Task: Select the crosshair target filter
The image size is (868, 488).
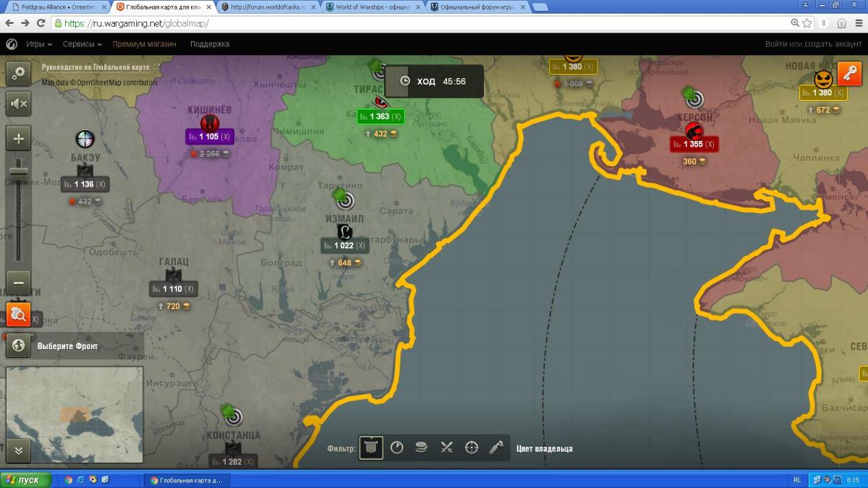Action: tap(472, 448)
